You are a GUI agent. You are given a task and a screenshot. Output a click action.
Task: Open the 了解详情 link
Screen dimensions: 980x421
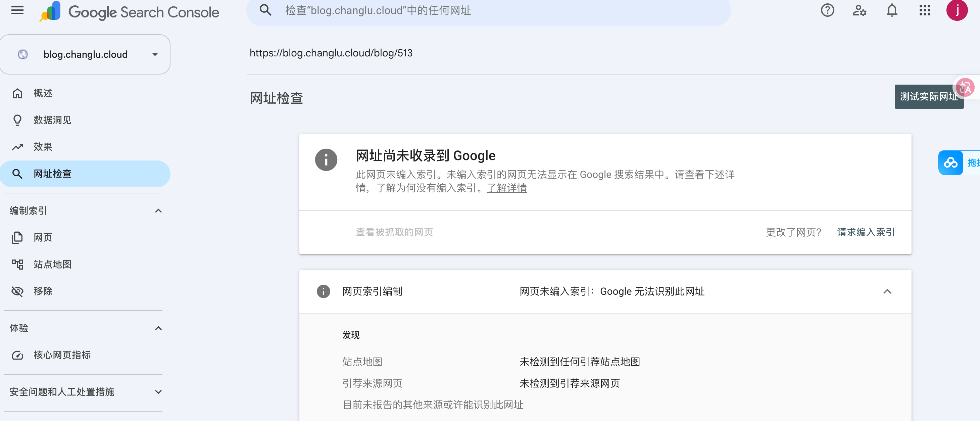[506, 188]
